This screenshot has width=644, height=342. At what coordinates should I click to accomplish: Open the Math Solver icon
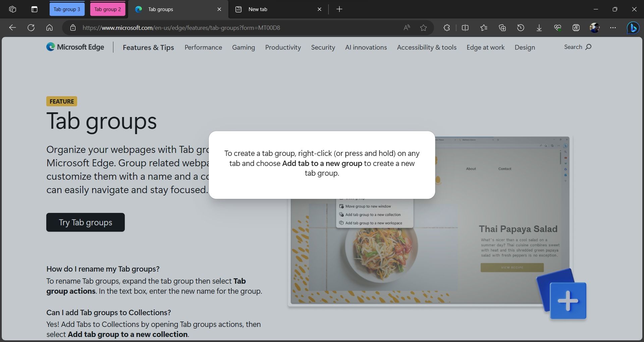576,28
